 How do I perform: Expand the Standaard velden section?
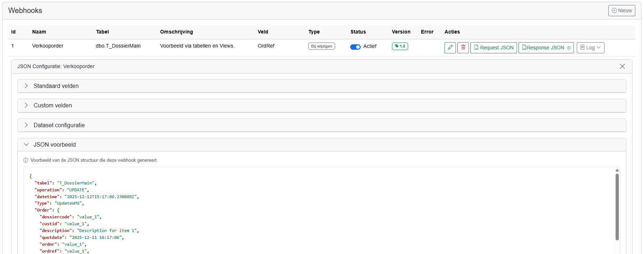pyautogui.click(x=322, y=86)
